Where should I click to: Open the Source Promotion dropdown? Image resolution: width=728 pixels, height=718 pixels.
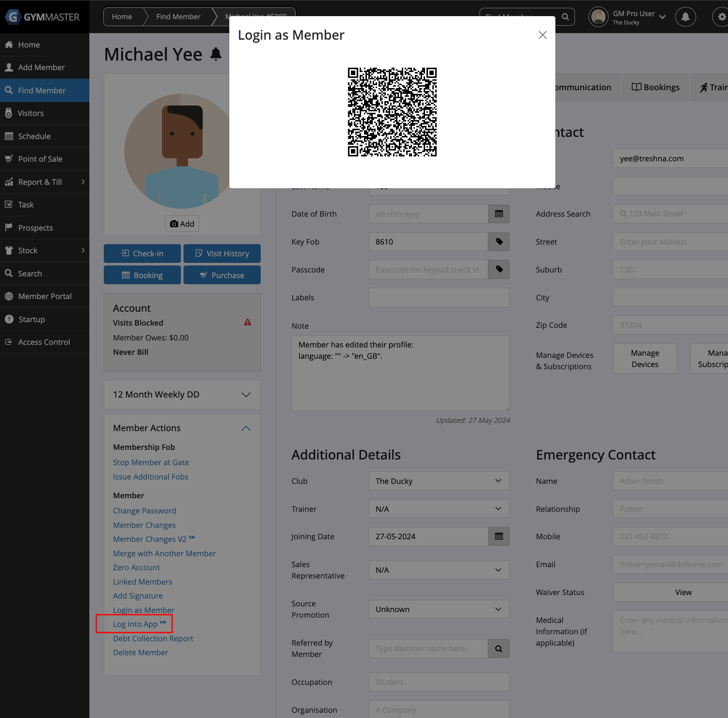point(439,609)
